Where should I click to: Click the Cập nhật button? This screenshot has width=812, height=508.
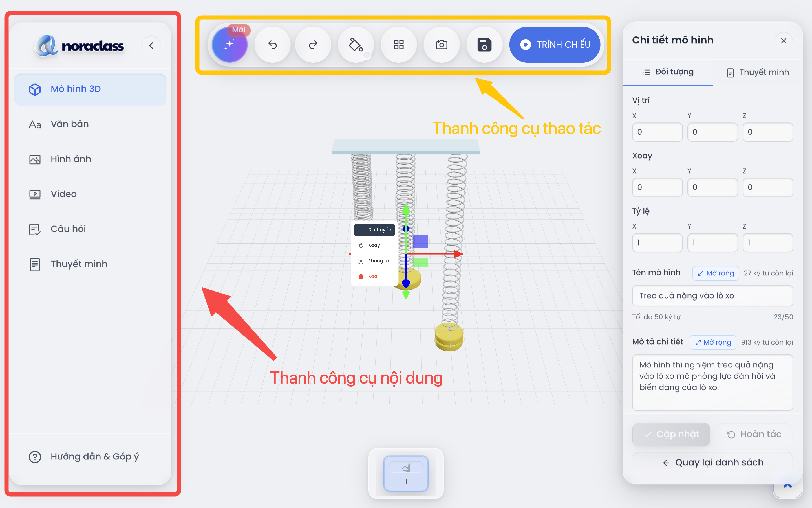coord(671,434)
